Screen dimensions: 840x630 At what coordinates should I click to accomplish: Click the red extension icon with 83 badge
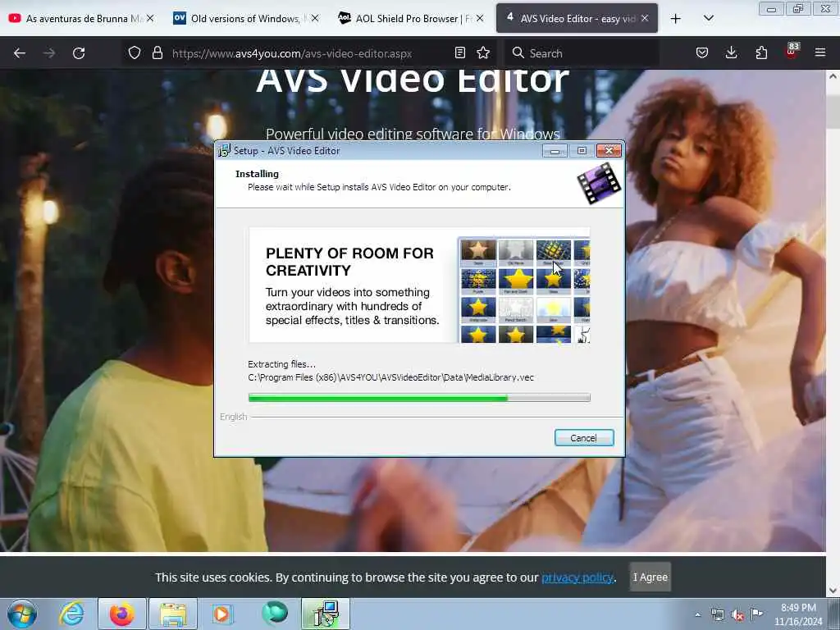coord(792,52)
